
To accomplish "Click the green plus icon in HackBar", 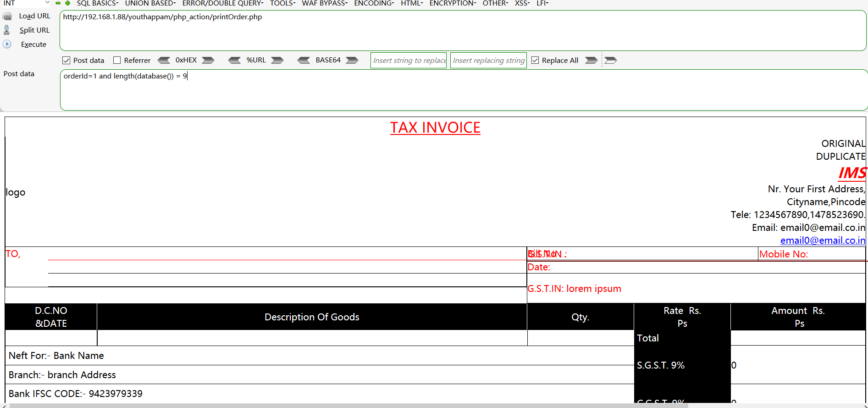I will [x=67, y=3].
